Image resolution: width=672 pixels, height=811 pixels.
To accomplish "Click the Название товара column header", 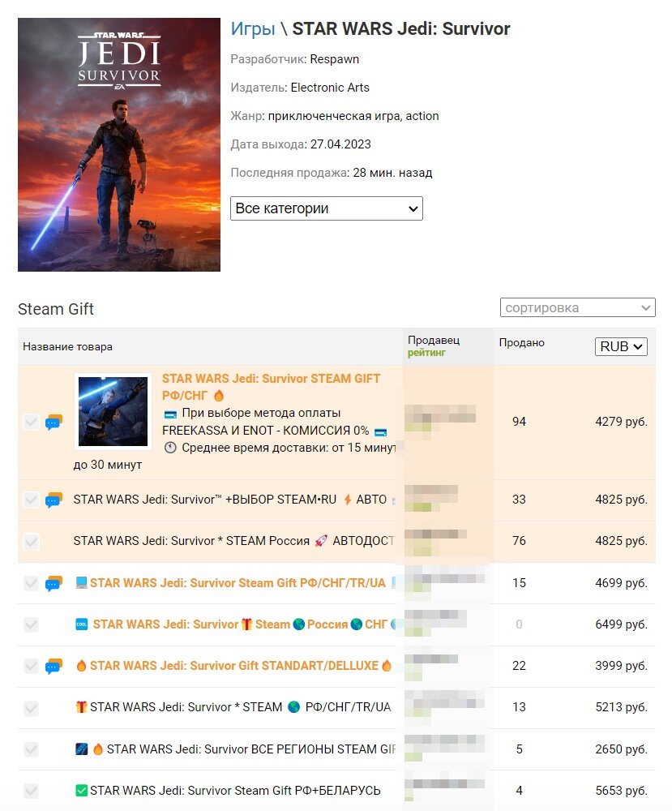I will pyautogui.click(x=68, y=346).
